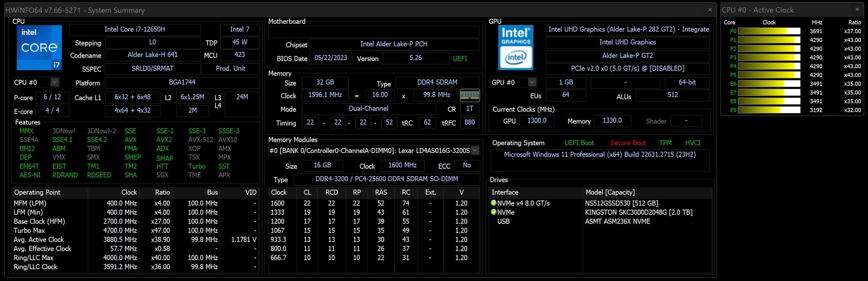Click the BIOS Date value 05/22/2023
The image size is (868, 281).
[331, 58]
